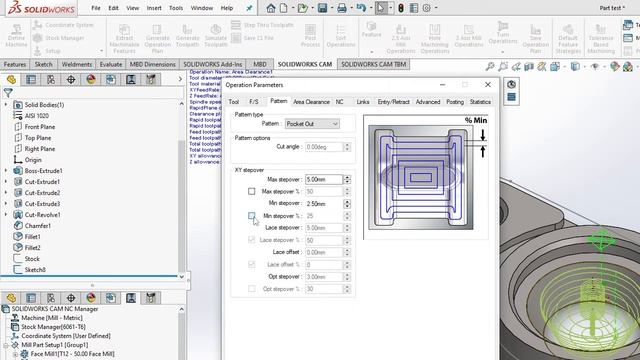The width and height of the screenshot is (640, 360).
Task: Switch to the Entry/Retract tab
Action: (393, 102)
